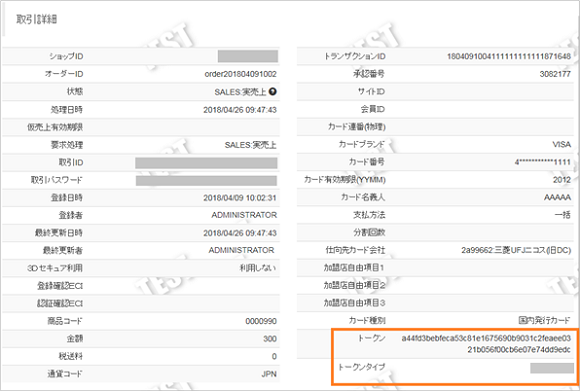
Task: Select the 分割回数 label
Action: click(x=369, y=232)
